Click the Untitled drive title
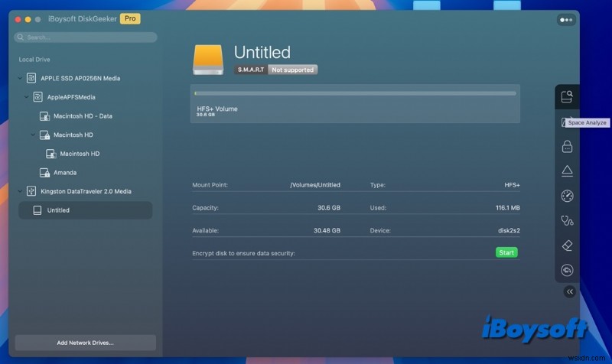 click(x=262, y=52)
